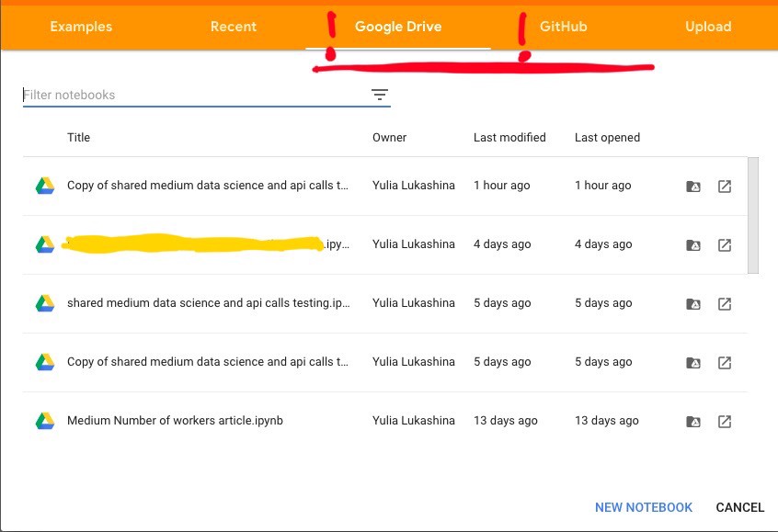Click the Last opened column header

(607, 137)
